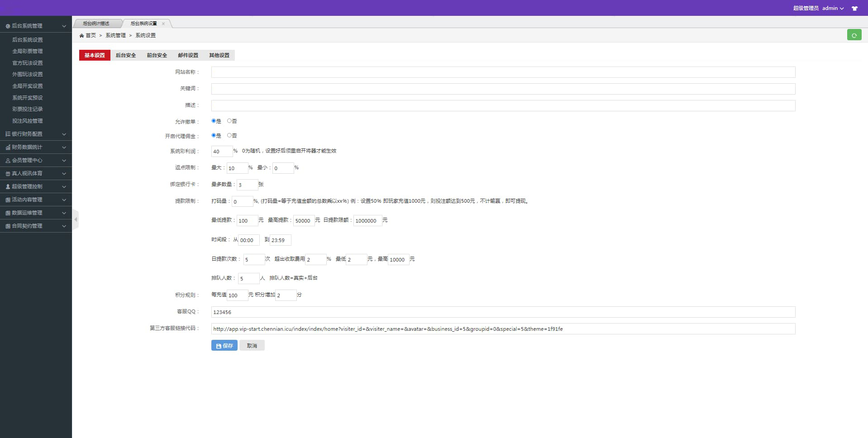The image size is (868, 438).
Task: Click the 网站名称 input field
Action: click(x=503, y=72)
